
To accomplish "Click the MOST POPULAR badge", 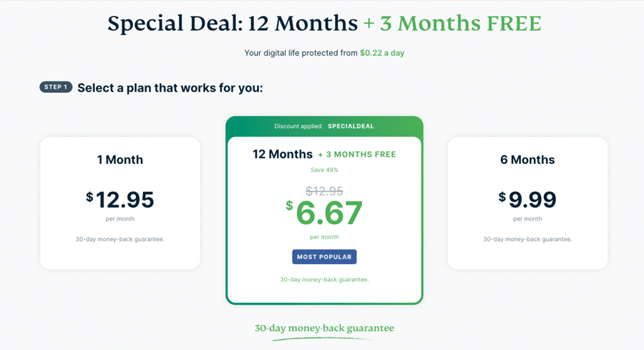I will point(324,257).
